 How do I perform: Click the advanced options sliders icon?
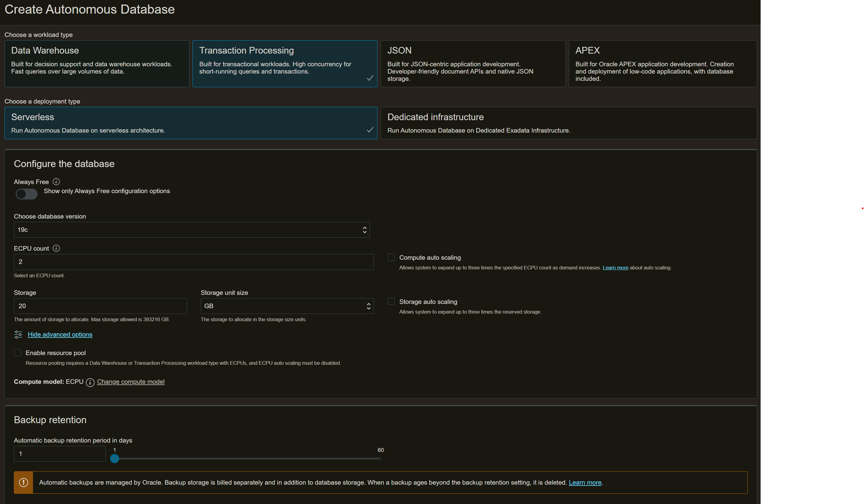click(x=18, y=334)
